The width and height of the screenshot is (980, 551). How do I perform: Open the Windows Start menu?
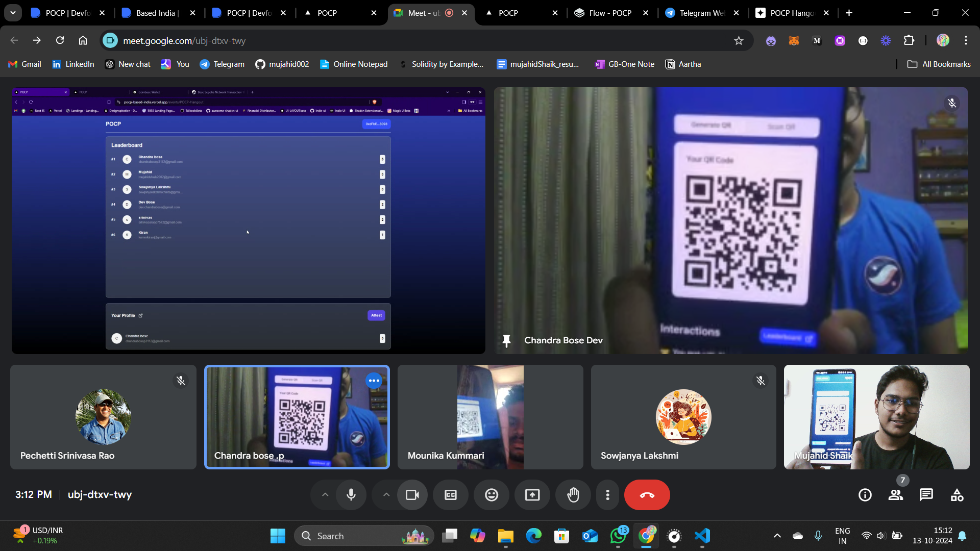(x=278, y=536)
